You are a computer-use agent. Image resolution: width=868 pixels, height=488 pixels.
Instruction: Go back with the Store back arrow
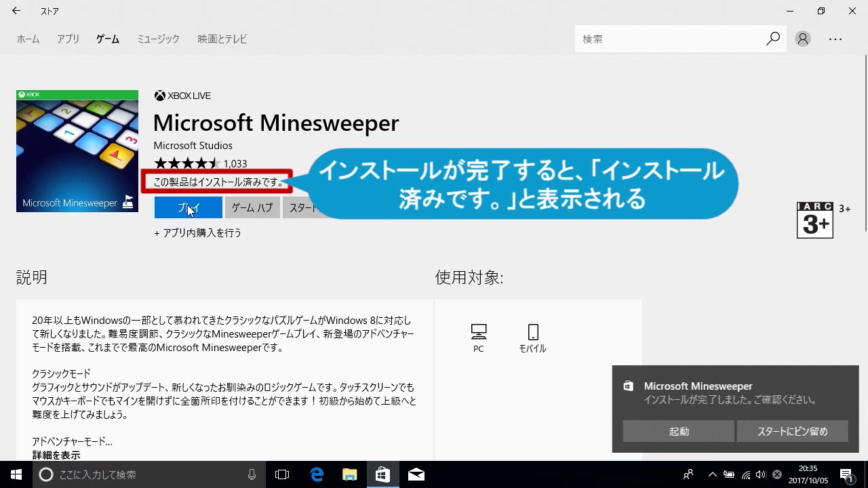pos(16,11)
